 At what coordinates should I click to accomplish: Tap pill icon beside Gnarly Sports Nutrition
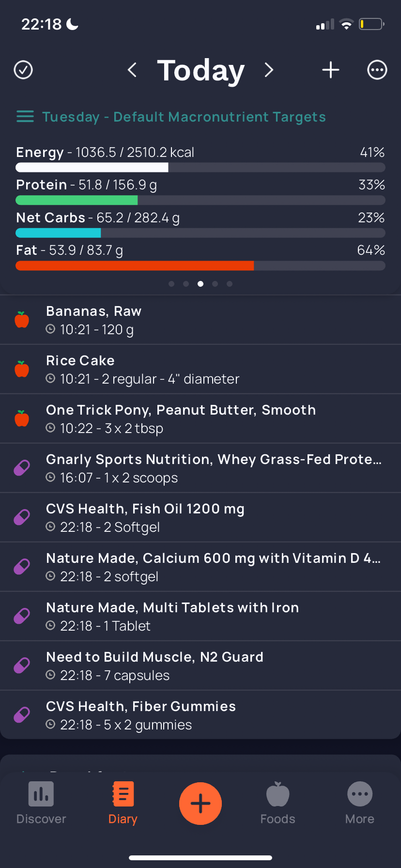coord(22,468)
